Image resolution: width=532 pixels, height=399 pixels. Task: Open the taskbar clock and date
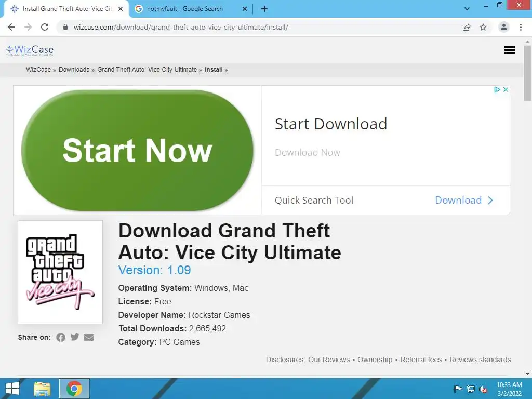point(509,389)
